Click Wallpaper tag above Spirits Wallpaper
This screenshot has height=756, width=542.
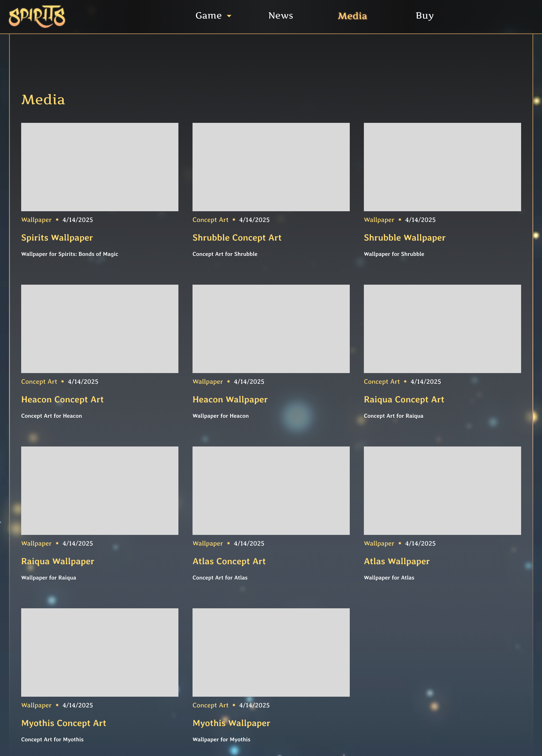[36, 220]
